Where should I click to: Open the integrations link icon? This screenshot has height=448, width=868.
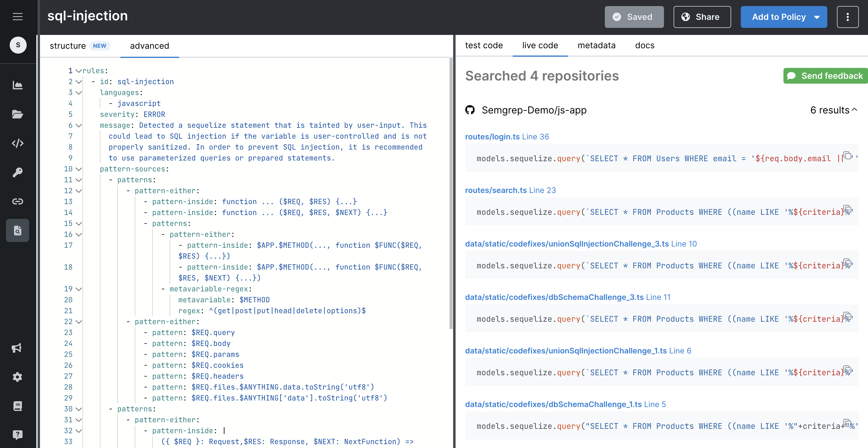point(17,201)
